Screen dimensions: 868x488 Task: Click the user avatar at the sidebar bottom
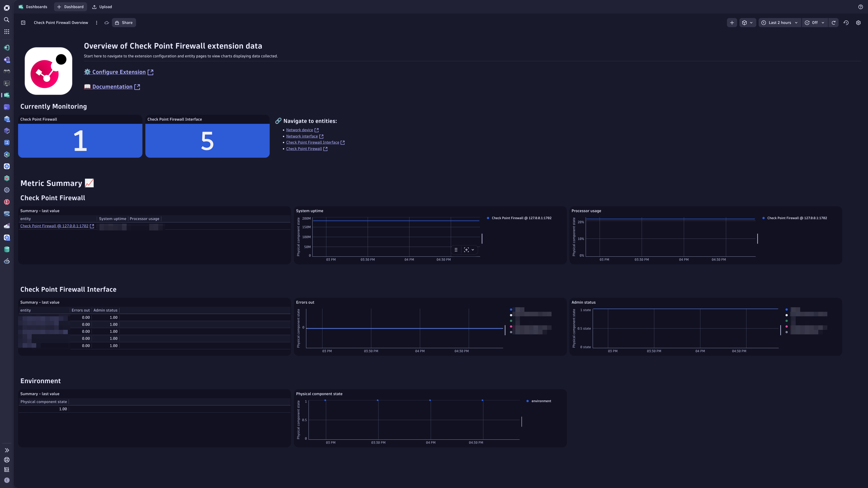(x=7, y=480)
